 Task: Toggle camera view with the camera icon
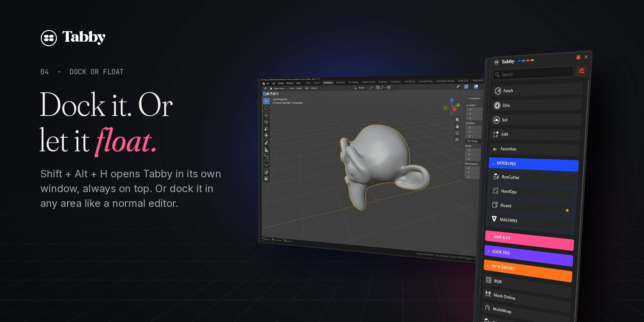457,133
